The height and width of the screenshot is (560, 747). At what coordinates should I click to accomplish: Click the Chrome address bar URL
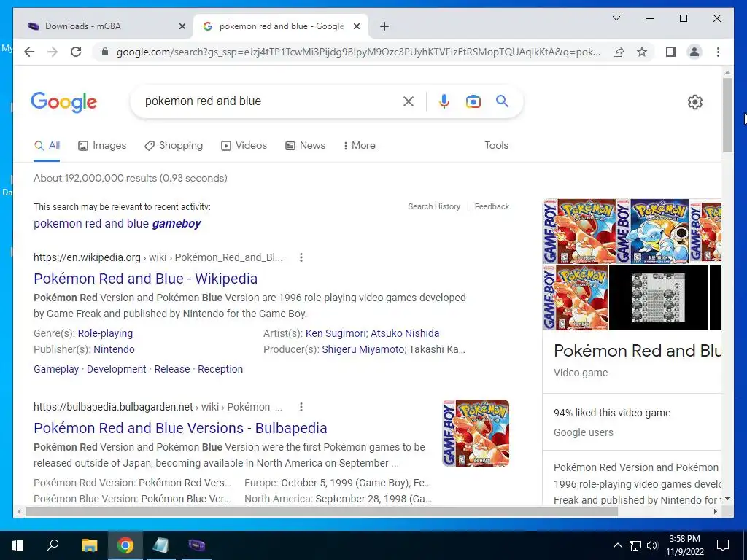pos(357,52)
